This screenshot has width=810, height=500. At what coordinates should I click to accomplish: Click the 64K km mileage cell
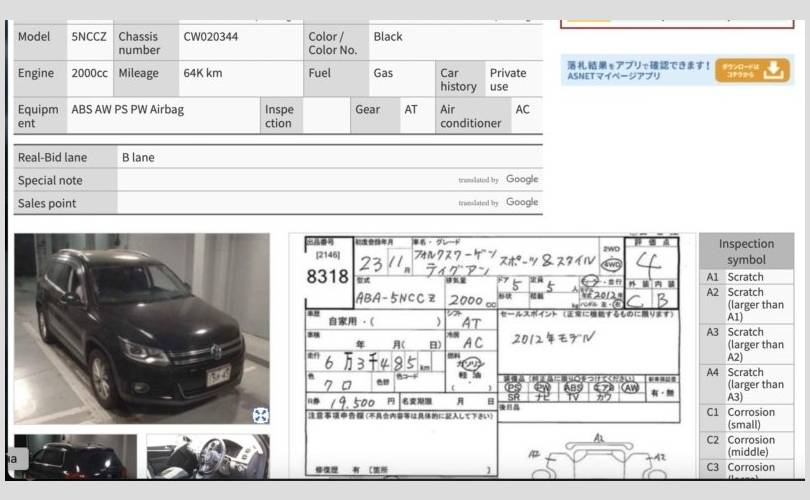(x=203, y=73)
